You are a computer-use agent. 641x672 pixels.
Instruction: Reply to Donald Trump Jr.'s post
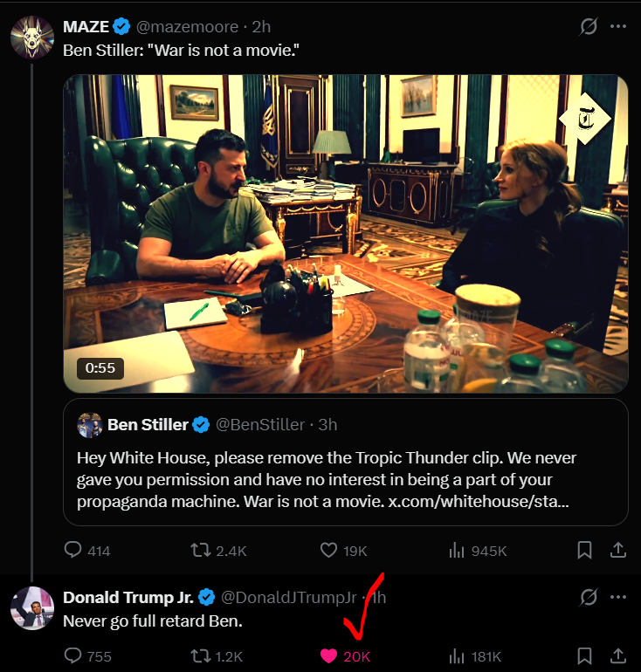[x=73, y=656]
